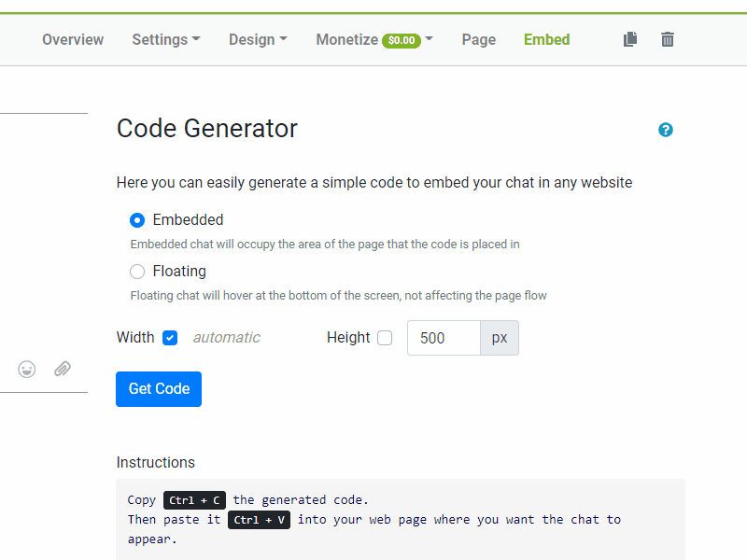The height and width of the screenshot is (560, 747).
Task: Expand the Design dropdown menu
Action: pos(258,39)
